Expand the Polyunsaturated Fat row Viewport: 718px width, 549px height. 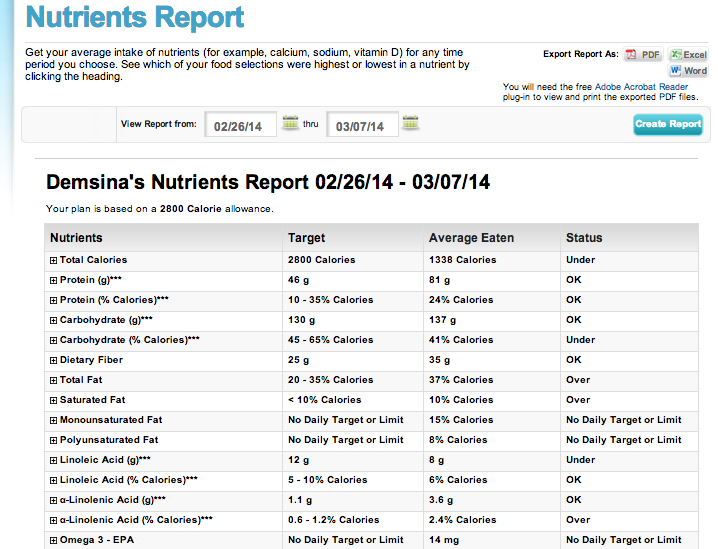coord(54,440)
